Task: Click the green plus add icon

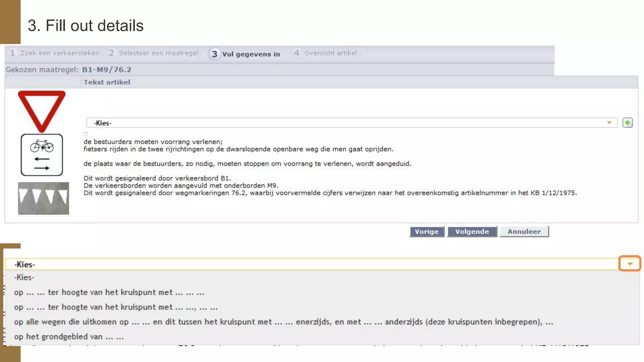Action: pos(627,123)
